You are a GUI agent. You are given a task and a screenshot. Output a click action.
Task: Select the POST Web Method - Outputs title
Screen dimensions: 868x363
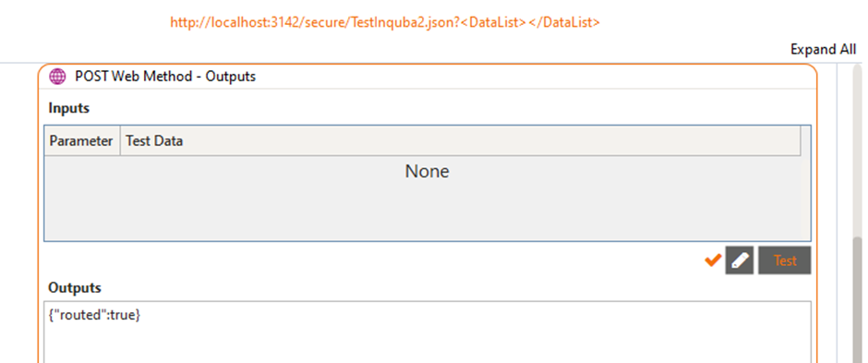point(165,77)
